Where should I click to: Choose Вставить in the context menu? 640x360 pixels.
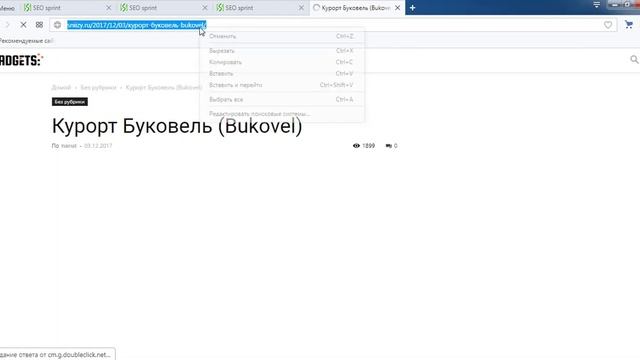[282, 73]
